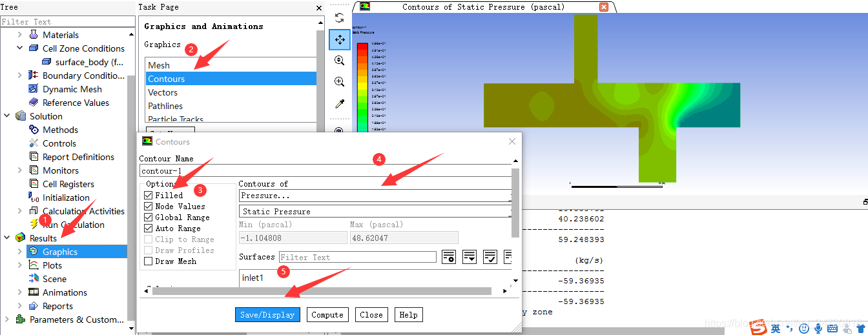Click the Surfaces Filter Text field

point(358,257)
